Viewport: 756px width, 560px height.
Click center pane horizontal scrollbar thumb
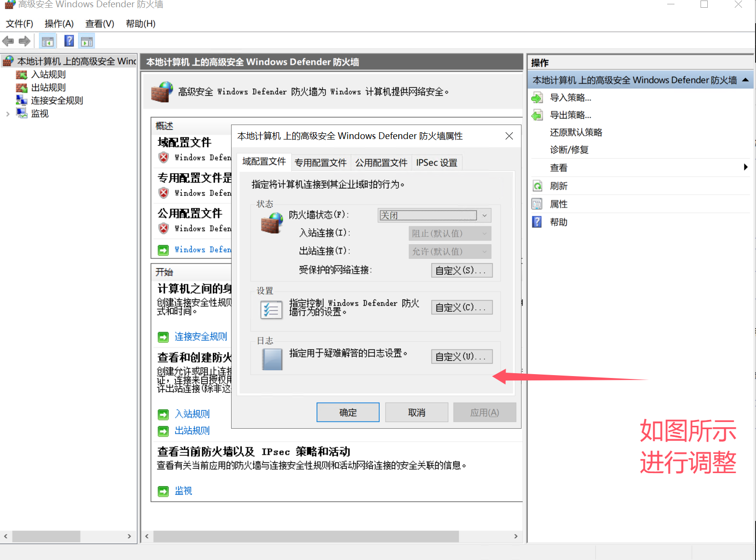[306, 536]
